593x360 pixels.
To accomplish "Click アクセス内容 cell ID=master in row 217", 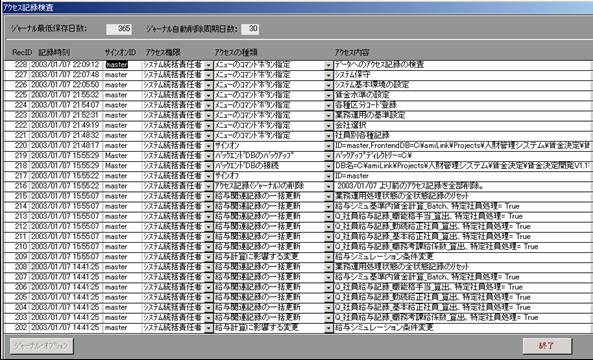I will coord(463,176).
